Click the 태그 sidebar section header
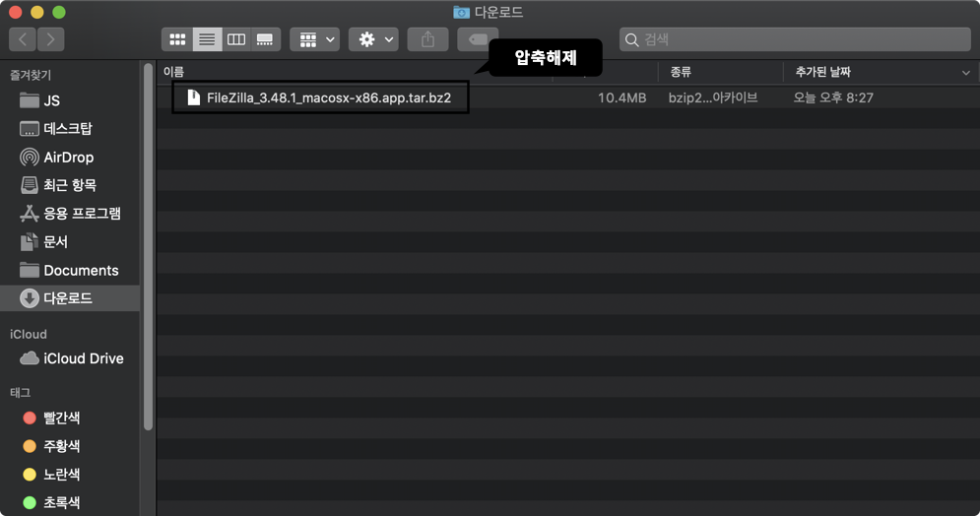Screen dimensions: 980x516 click(x=20, y=392)
